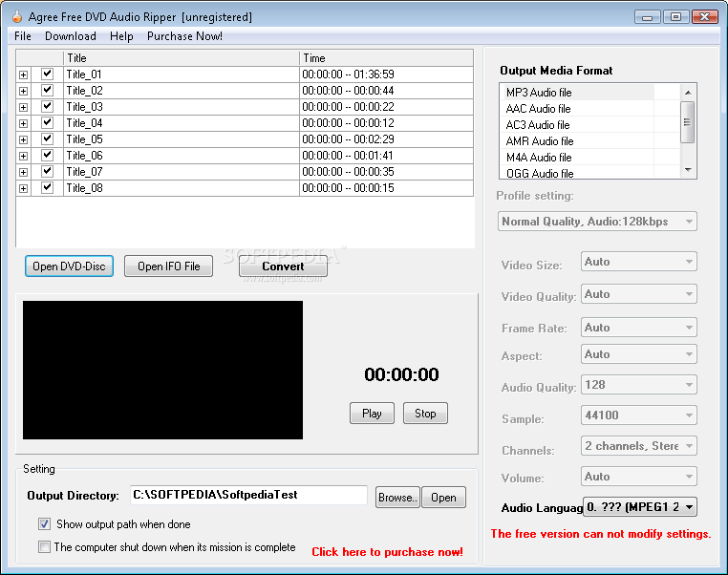Expand the Title_08 row
The width and height of the screenshot is (728, 575).
pos(23,188)
